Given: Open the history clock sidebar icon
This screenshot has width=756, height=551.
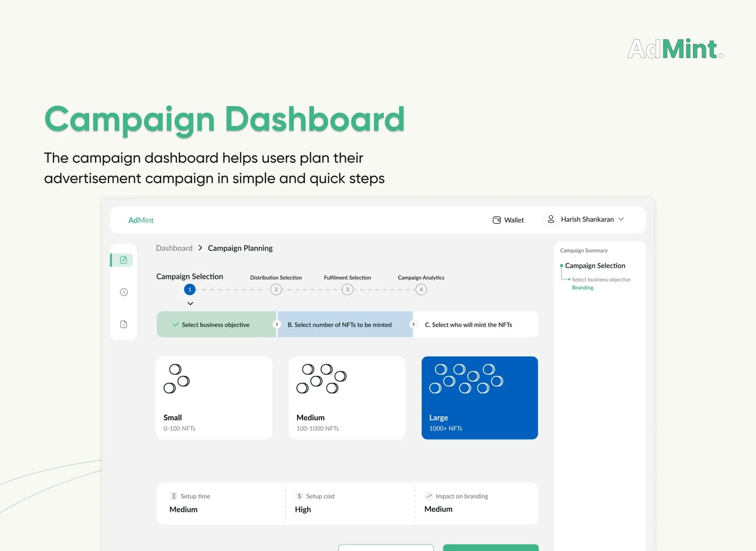Looking at the screenshot, I should click(x=124, y=292).
